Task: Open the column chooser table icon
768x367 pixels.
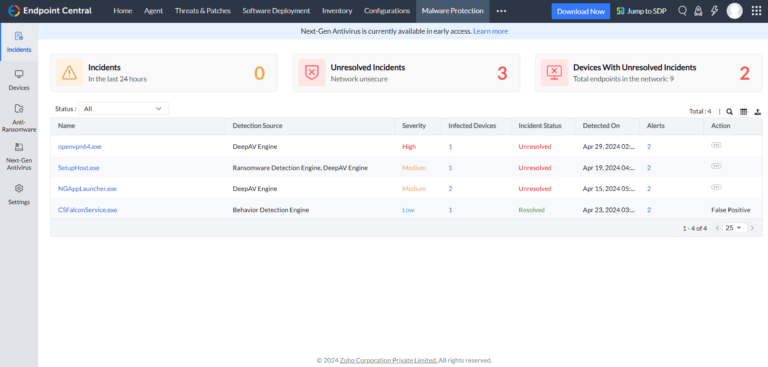Action: click(744, 112)
